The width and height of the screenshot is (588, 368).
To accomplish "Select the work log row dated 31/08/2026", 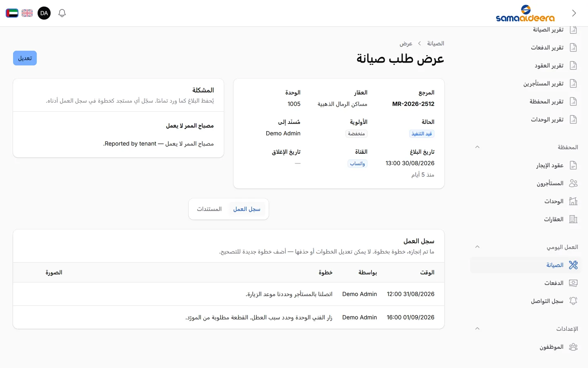I will tap(229, 294).
